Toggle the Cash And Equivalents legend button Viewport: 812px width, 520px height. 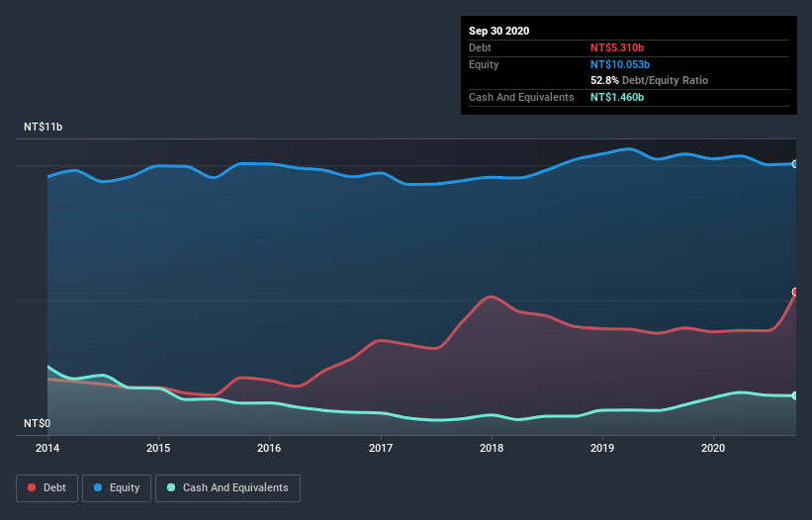point(227,488)
